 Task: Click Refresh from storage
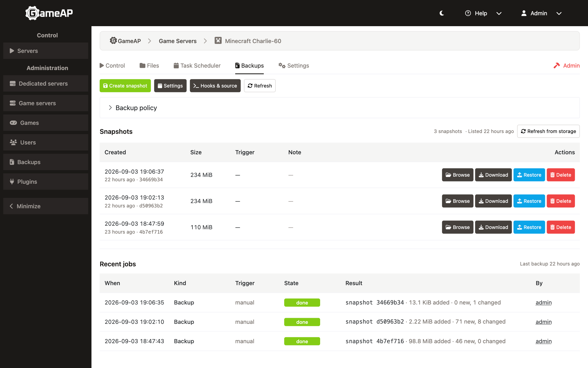tap(548, 131)
